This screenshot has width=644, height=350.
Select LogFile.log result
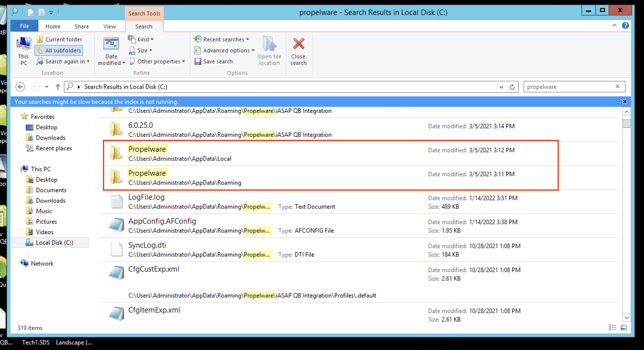coord(358,202)
